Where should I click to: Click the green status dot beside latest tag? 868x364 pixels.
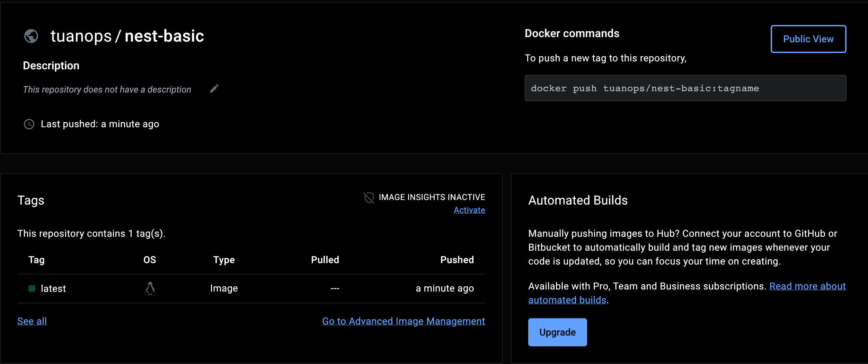(33, 288)
